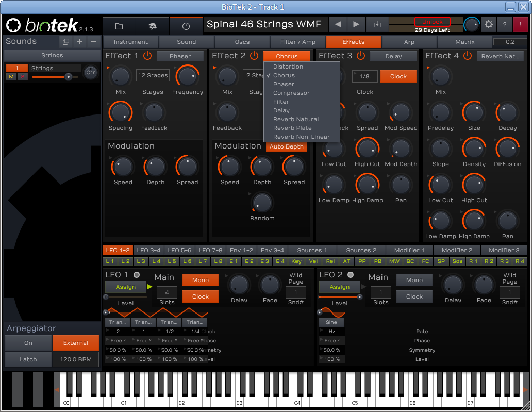This screenshot has height=412, width=532.
Task: Click External arpeggiator sync button
Action: coord(76,343)
